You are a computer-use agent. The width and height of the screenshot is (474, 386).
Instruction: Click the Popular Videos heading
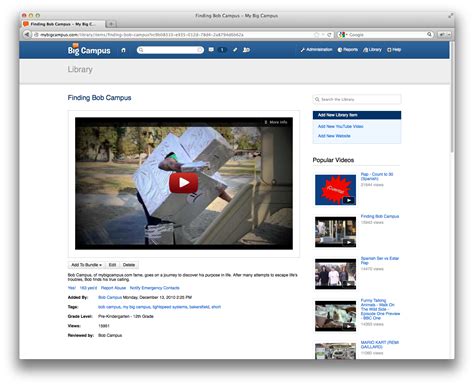pyautogui.click(x=333, y=160)
